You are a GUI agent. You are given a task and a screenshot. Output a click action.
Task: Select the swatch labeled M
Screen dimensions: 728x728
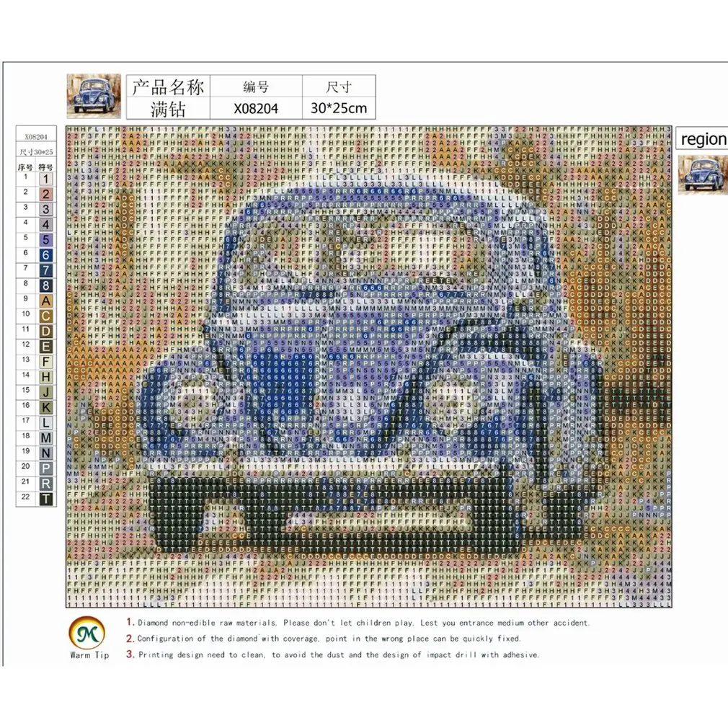[x=45, y=438]
